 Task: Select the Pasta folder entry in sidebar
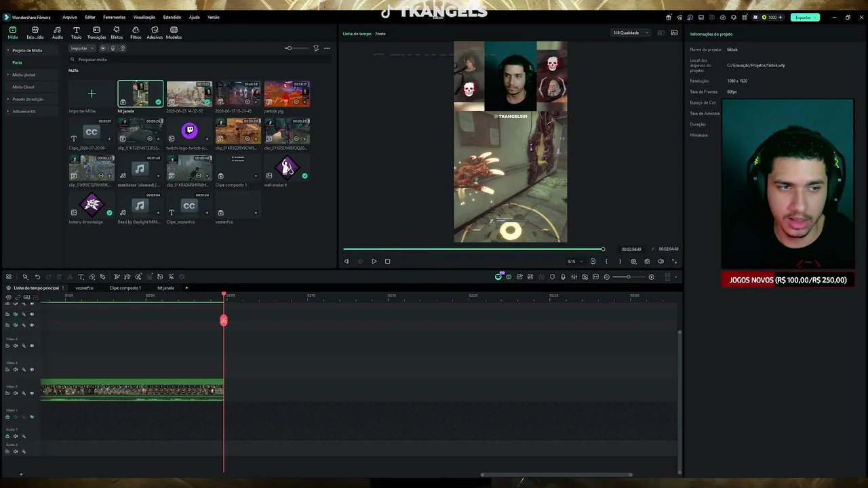(17, 62)
